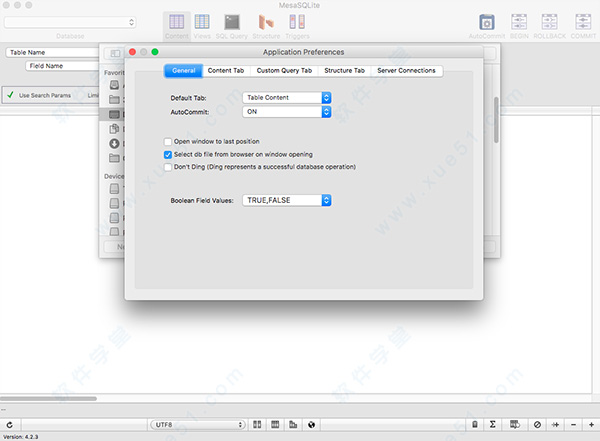Show the table Structure view

[x=266, y=22]
